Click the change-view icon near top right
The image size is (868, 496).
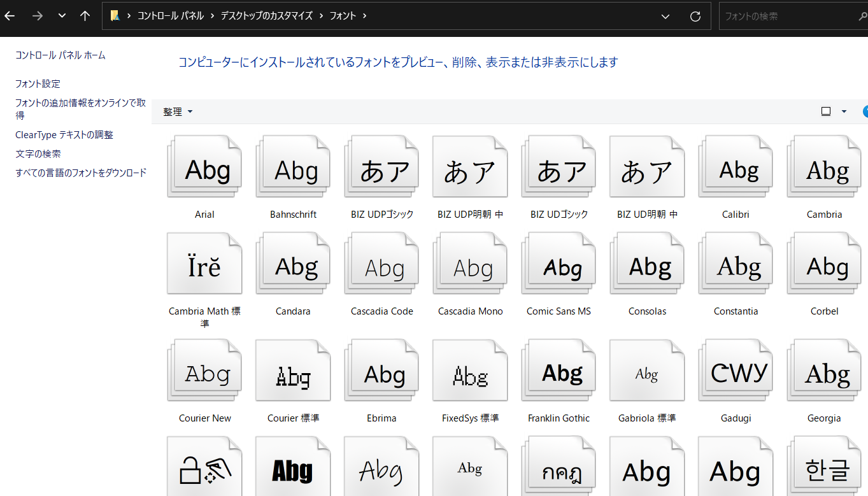click(x=826, y=111)
